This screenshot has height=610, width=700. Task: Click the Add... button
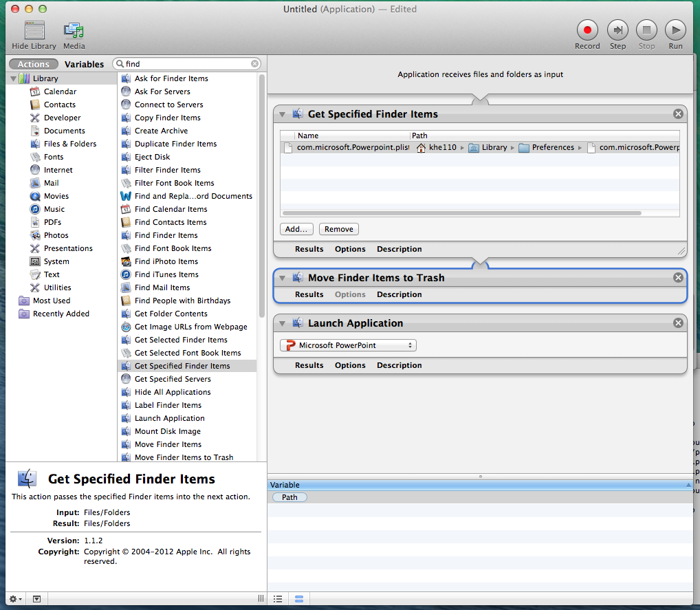pyautogui.click(x=297, y=229)
